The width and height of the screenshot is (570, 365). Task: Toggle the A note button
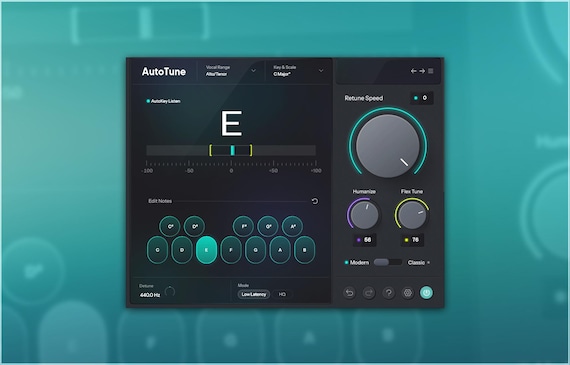280,250
